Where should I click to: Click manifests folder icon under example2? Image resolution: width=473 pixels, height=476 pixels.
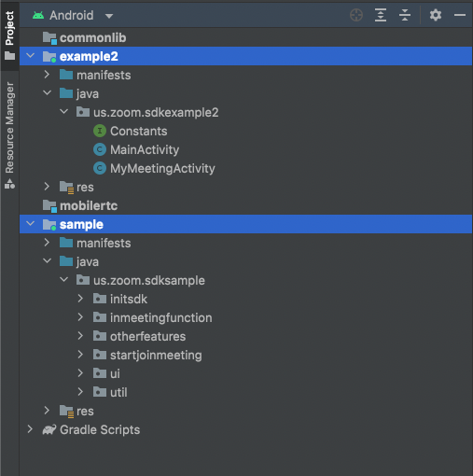[x=66, y=75]
